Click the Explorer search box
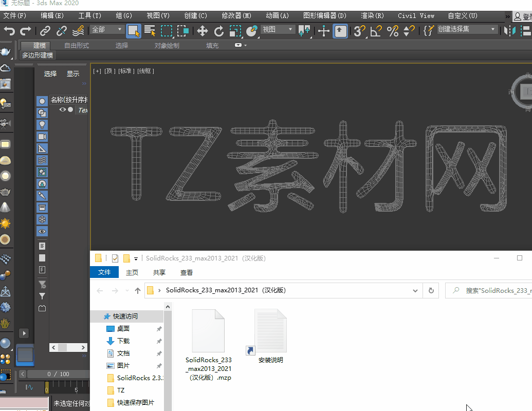This screenshot has height=411, width=532. point(489,291)
